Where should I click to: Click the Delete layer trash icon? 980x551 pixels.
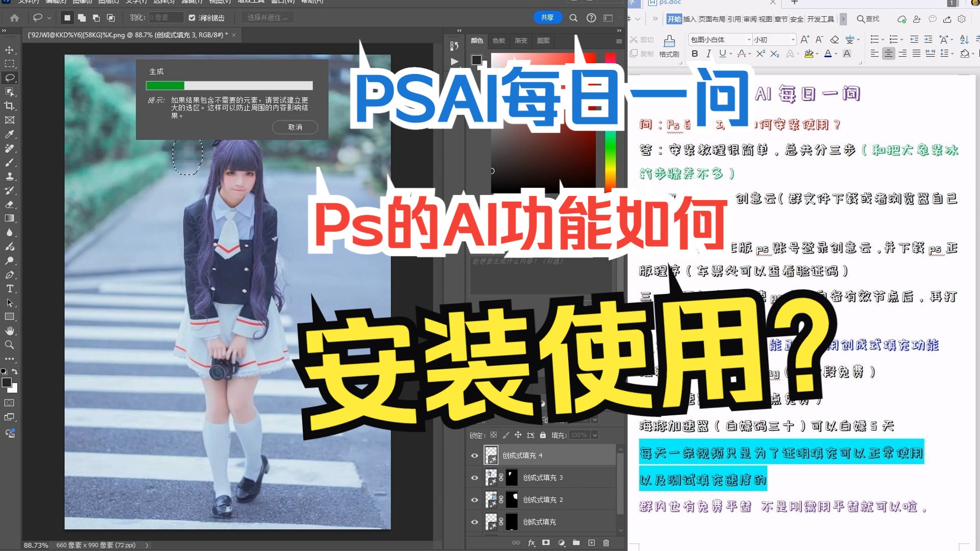click(x=607, y=543)
